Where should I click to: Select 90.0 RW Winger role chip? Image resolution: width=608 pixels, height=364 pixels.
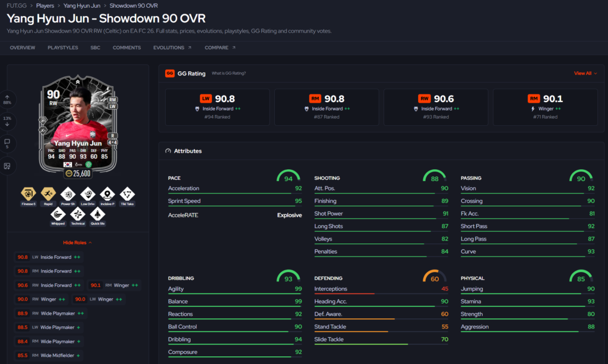click(x=41, y=299)
